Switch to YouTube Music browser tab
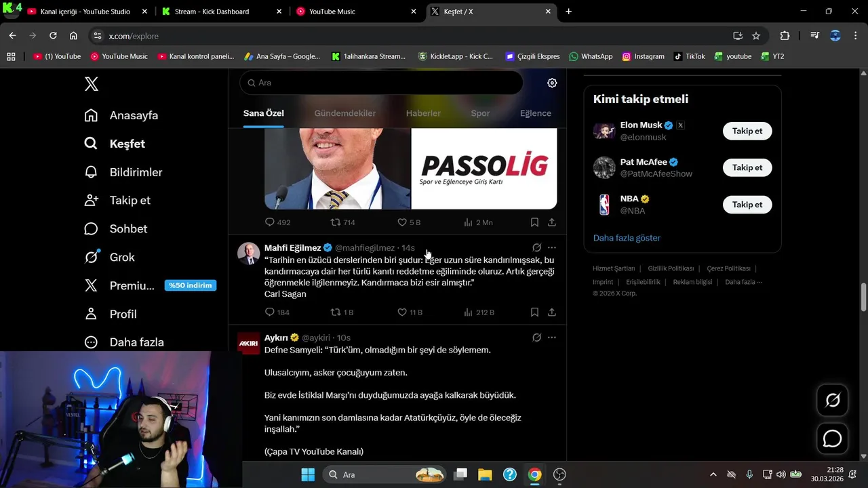The width and height of the screenshot is (868, 488). point(357,12)
